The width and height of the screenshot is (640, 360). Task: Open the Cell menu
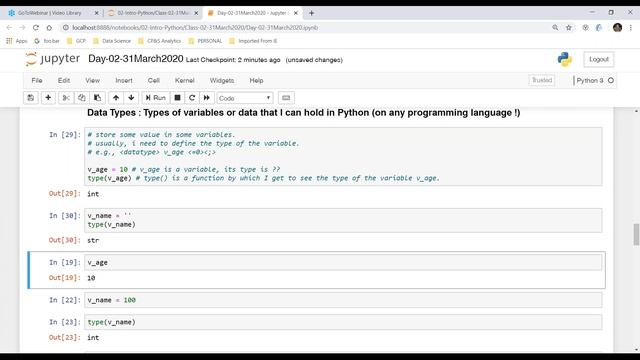click(x=153, y=80)
